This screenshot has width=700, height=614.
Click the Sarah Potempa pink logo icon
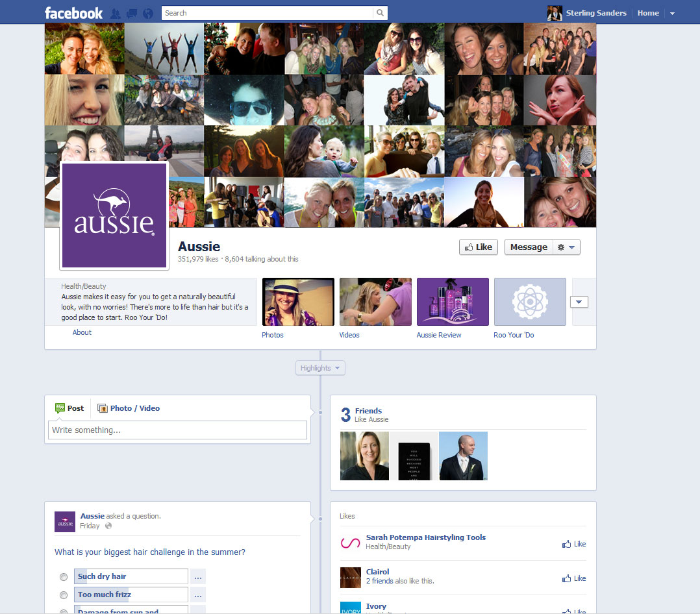(x=351, y=543)
